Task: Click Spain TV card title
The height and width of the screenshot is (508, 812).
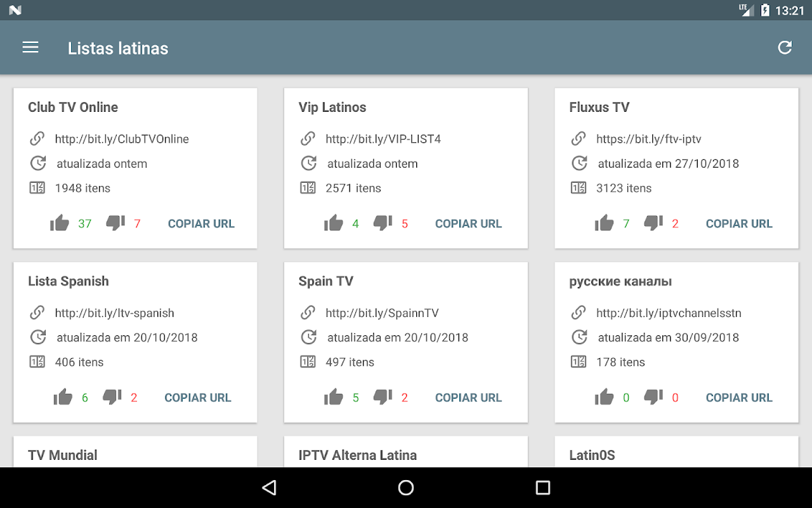Action: (x=326, y=281)
